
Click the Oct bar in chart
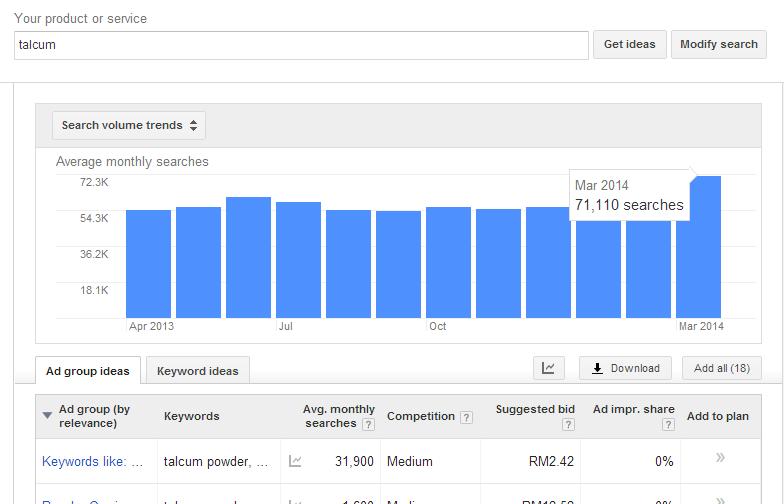pos(448,262)
